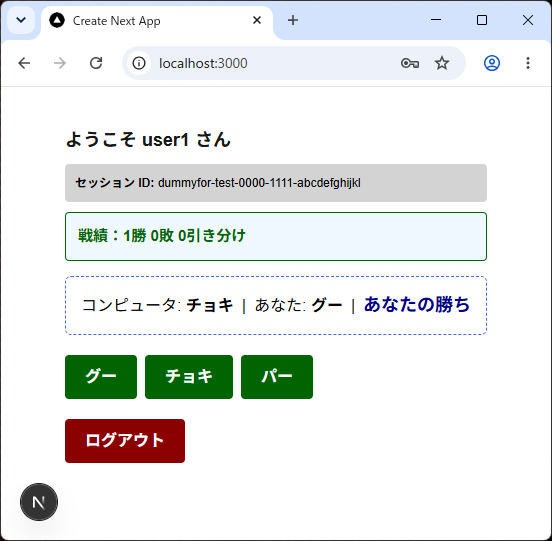Open saved password key icon
552x541 pixels.
410,63
